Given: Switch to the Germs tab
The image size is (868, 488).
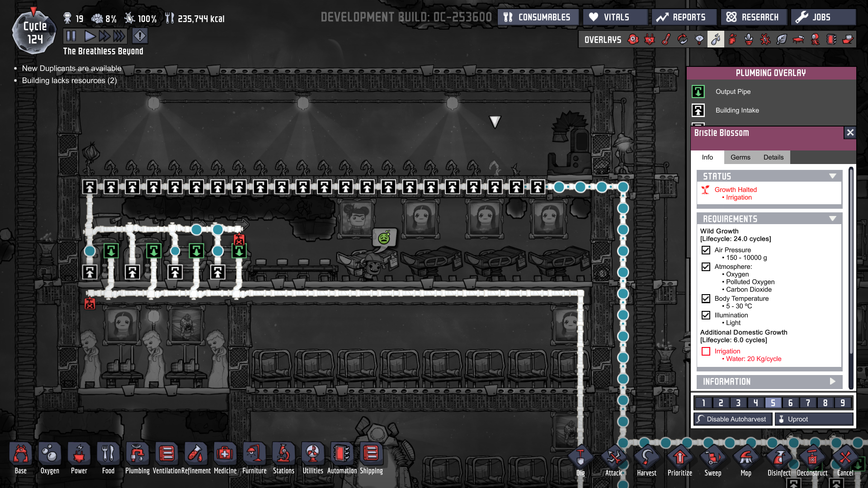Looking at the screenshot, I should pyautogui.click(x=740, y=157).
